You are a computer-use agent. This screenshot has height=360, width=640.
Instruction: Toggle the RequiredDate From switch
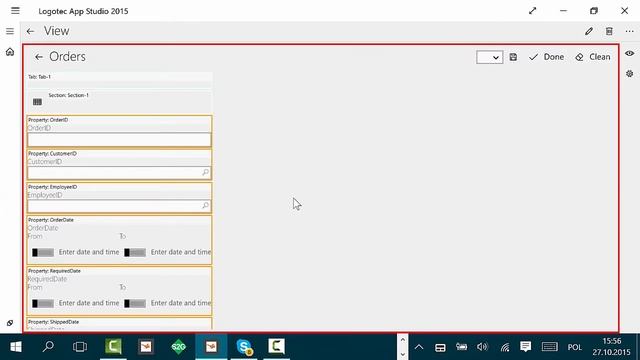43,304
